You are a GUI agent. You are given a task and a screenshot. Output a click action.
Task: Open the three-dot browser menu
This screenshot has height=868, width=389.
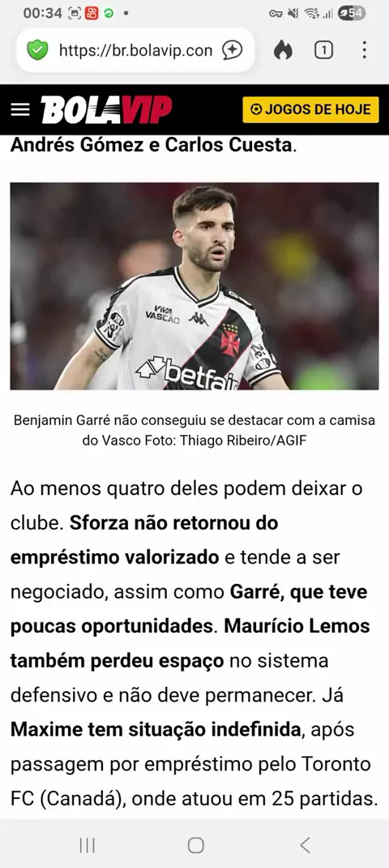[364, 49]
